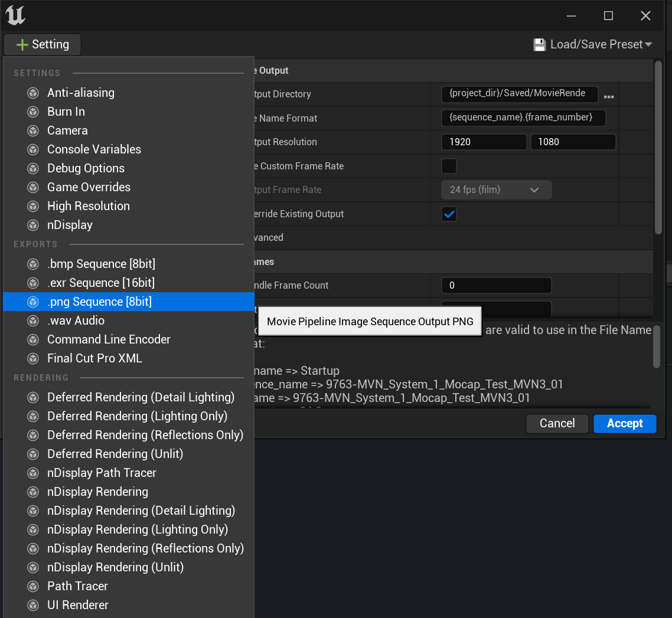Click the Output Directory path field
Viewport: 672px width, 618px height.
tap(520, 94)
